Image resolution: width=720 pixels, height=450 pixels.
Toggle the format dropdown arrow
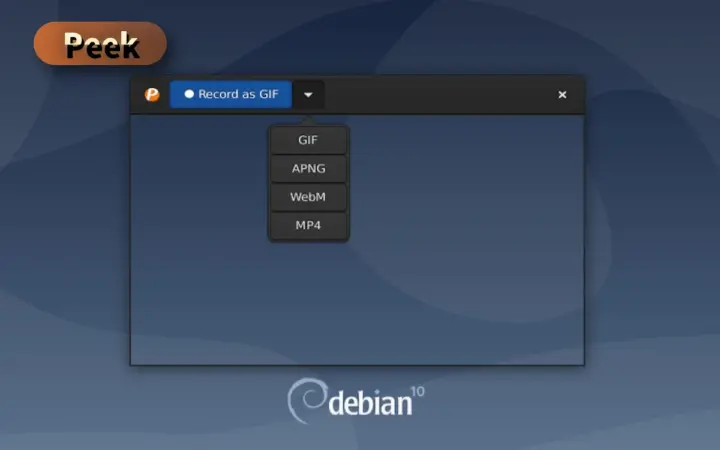click(x=308, y=95)
